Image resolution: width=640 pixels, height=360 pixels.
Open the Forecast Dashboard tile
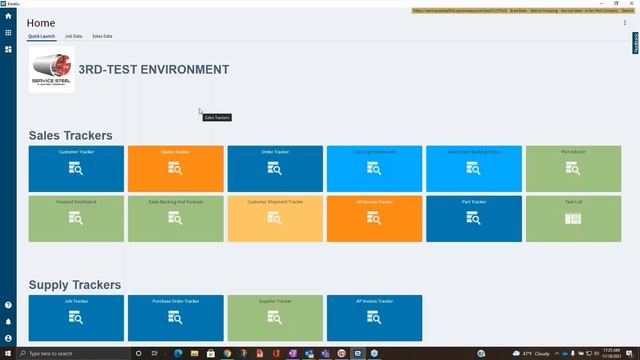[76, 219]
